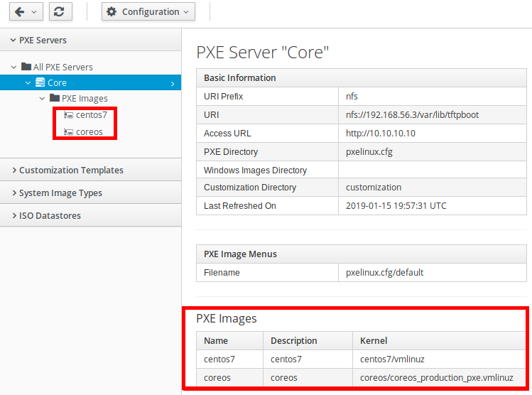Click the PXE Directory value pxelinux.cfg
532x395 pixels.
pos(369,152)
